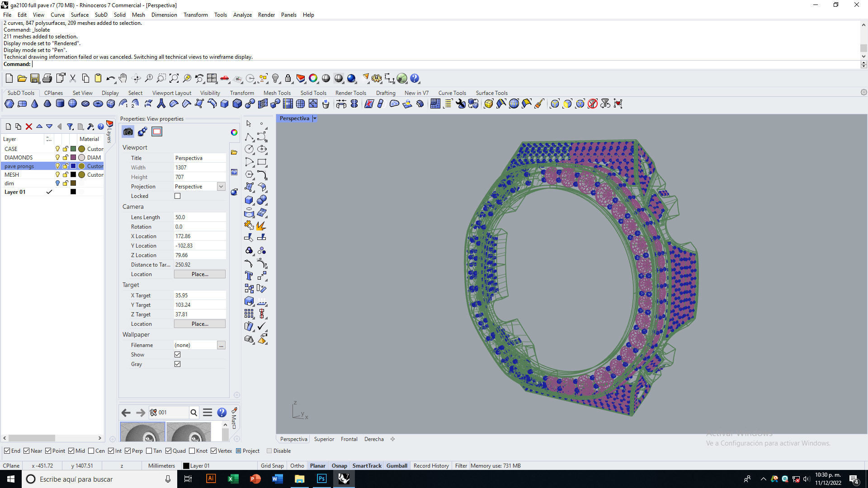Viewport: 868px width, 488px height.
Task: Click the Hide objects lightbulb icon
Action: coord(275,79)
